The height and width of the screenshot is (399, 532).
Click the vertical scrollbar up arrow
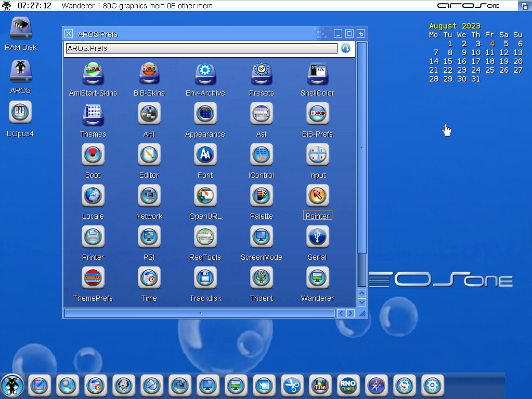click(362, 293)
